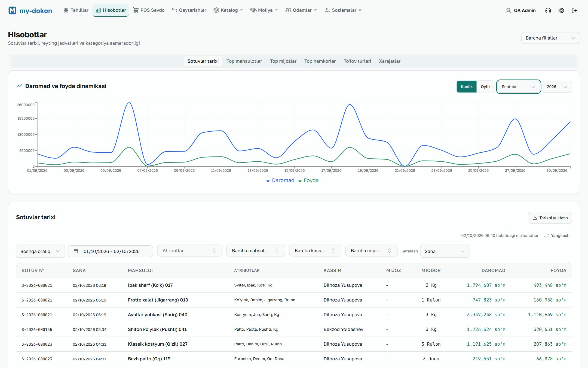Switch to Top mijozlar tab
Viewport: 588px width, 368px height.
(283, 61)
